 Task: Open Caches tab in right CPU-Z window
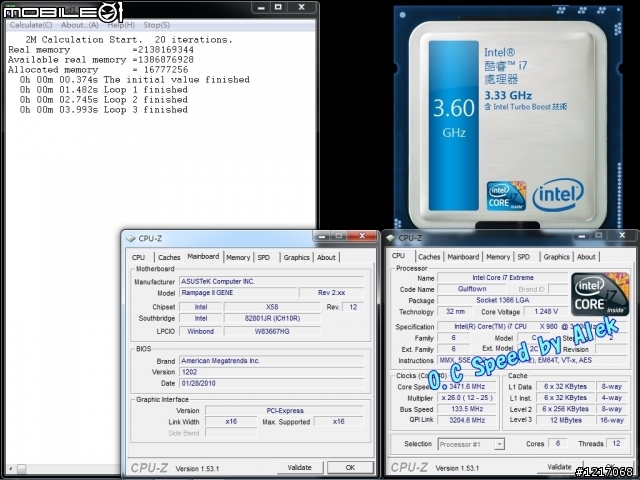coord(429,257)
